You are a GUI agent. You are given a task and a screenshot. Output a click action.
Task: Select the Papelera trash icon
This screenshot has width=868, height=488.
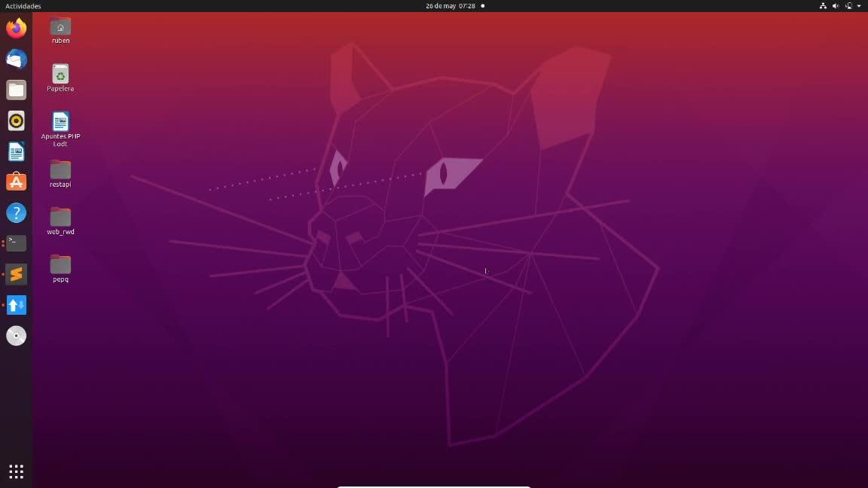(x=60, y=78)
